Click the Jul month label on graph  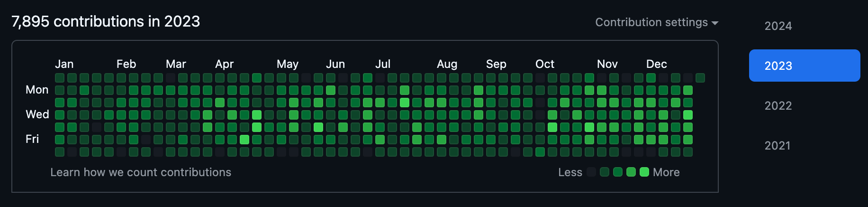(x=383, y=64)
